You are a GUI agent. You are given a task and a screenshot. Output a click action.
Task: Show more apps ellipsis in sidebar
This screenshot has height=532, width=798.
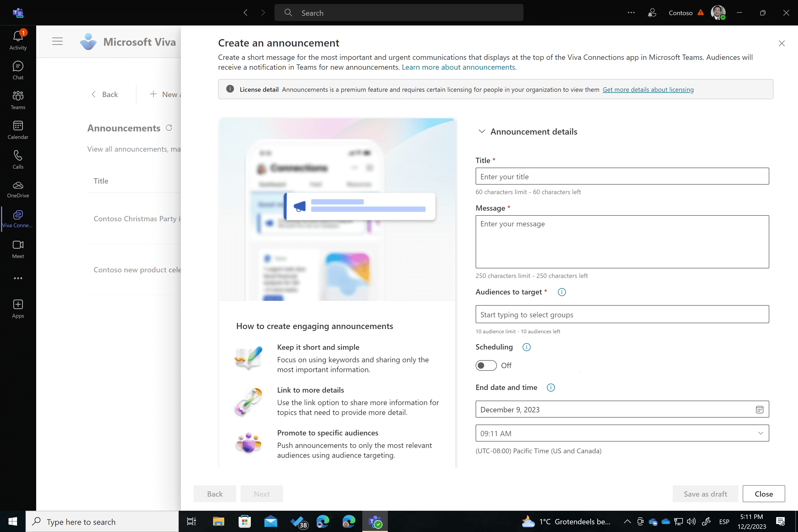[x=18, y=278]
